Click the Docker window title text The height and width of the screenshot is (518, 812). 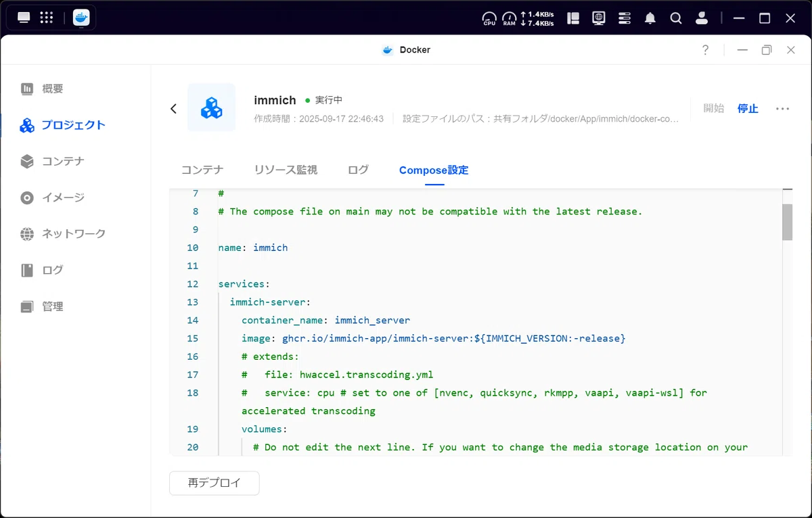coord(415,49)
